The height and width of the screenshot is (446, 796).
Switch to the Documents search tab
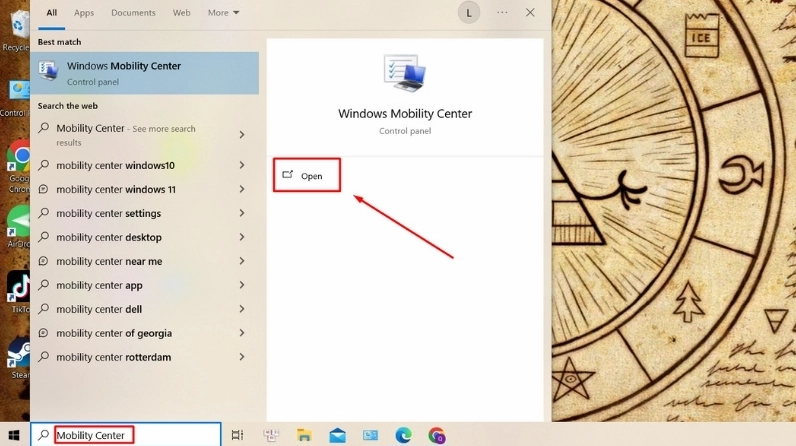[133, 13]
